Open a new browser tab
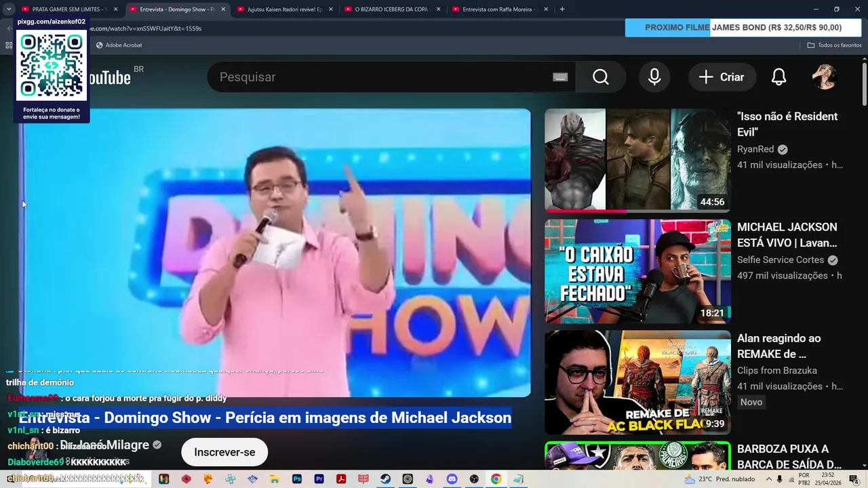Image resolution: width=868 pixels, height=488 pixels. [x=562, y=9]
